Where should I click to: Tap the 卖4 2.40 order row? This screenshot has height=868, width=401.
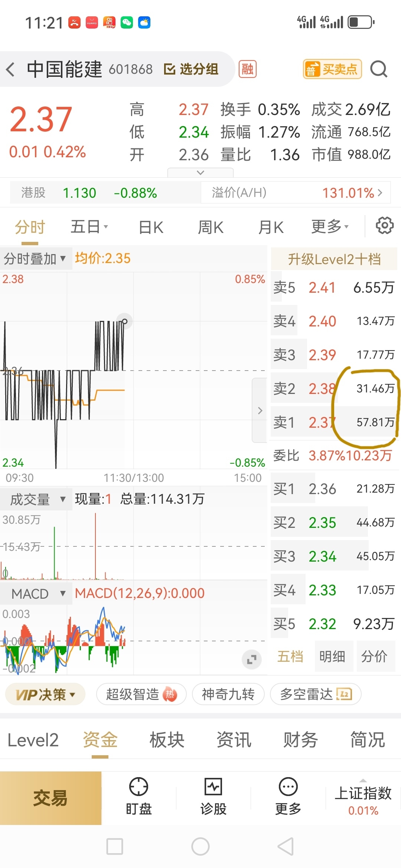click(x=334, y=321)
